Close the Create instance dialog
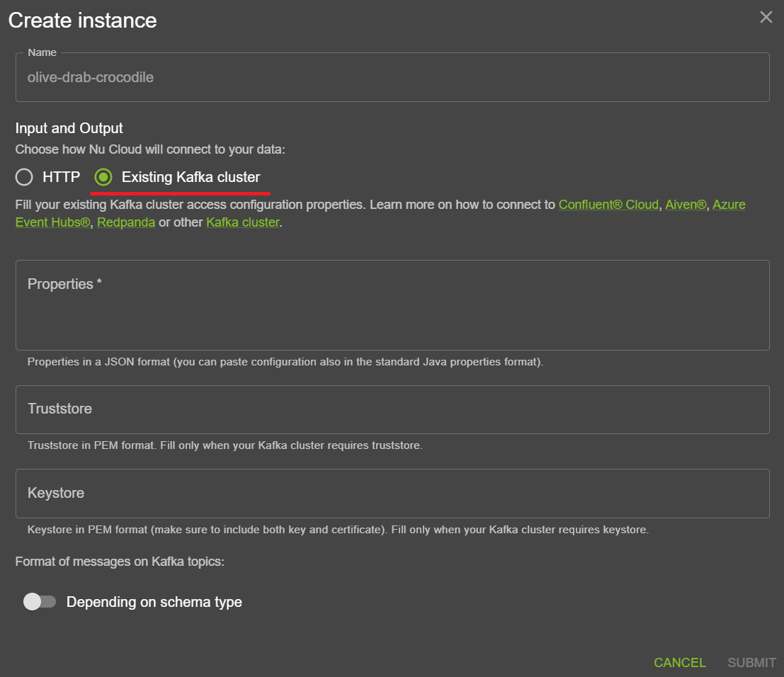This screenshot has width=784, height=677. pos(766,18)
